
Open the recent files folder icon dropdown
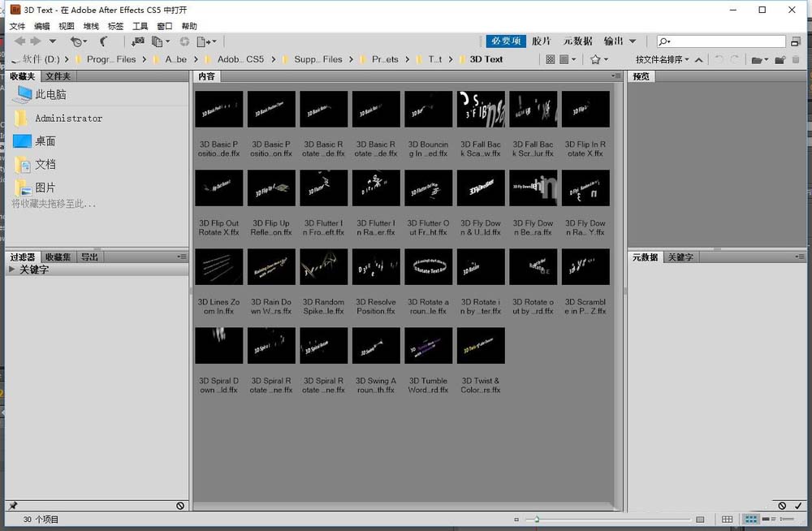click(760, 59)
